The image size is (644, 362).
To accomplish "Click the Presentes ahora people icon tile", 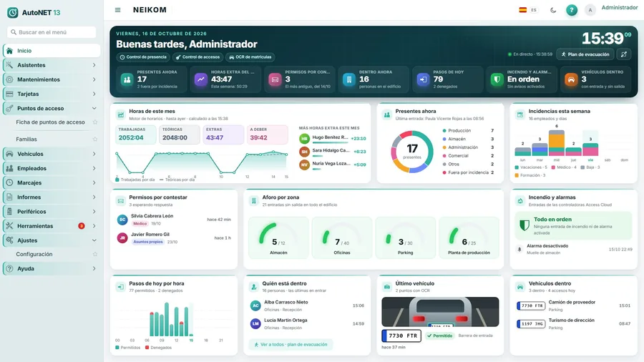I will (127, 79).
